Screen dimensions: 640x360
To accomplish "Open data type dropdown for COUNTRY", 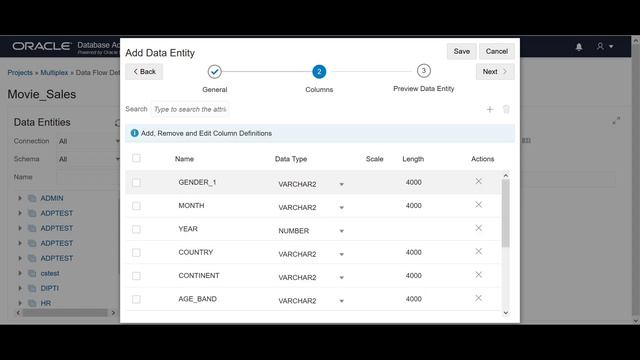I will pyautogui.click(x=342, y=254).
